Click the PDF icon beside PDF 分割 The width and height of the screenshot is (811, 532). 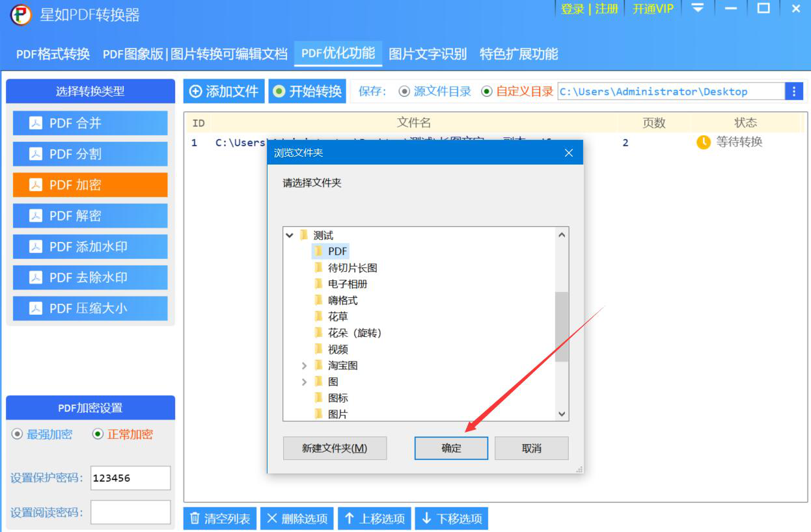[36, 154]
